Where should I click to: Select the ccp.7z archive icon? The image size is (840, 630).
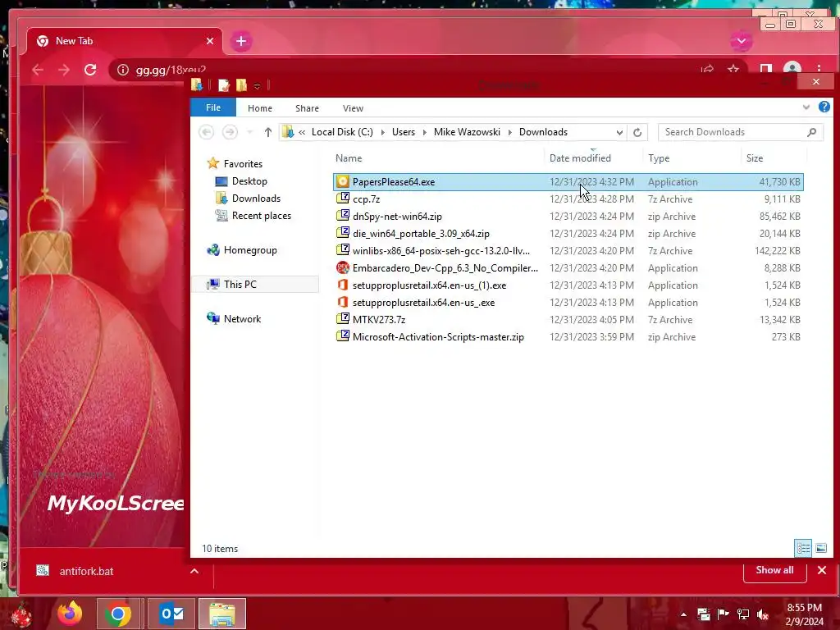point(343,199)
